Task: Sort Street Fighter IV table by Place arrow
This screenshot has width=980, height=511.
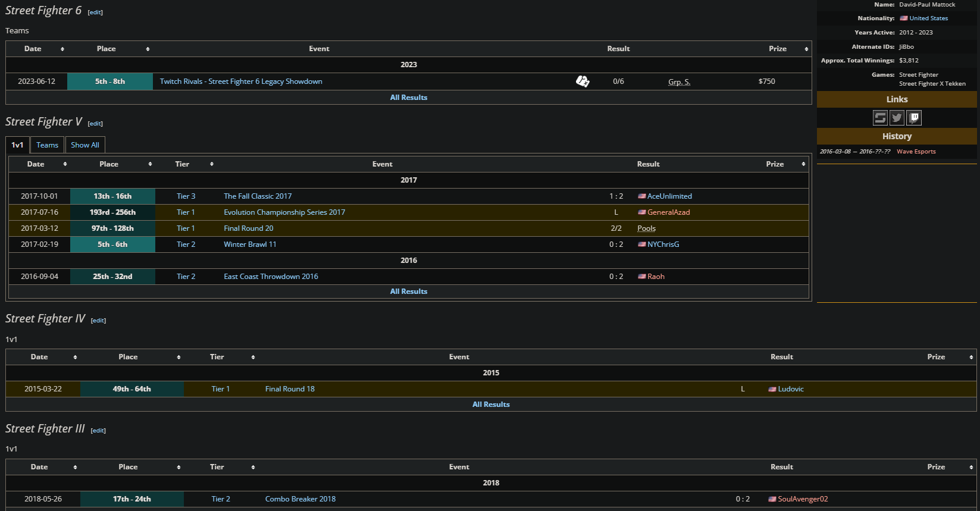Action: click(179, 357)
